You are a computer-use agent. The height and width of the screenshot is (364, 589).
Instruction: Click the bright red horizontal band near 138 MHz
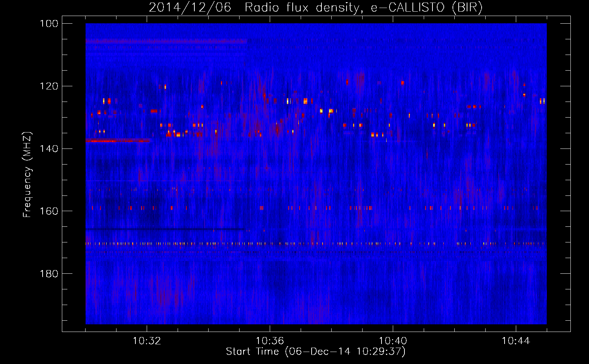118,141
